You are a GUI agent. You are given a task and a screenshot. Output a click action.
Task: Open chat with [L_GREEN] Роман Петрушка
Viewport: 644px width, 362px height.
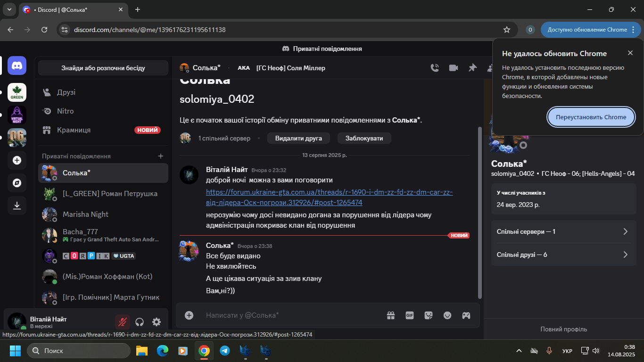coord(103,194)
